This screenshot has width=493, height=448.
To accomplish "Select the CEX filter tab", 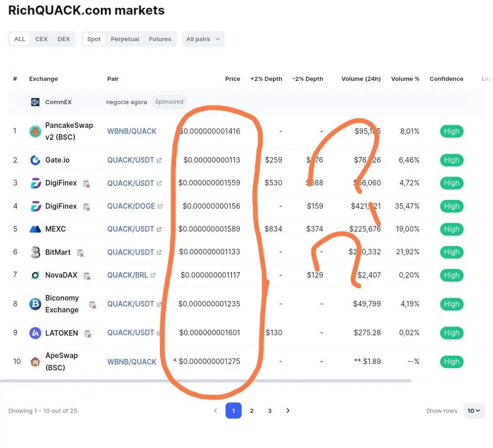I will pos(42,39).
